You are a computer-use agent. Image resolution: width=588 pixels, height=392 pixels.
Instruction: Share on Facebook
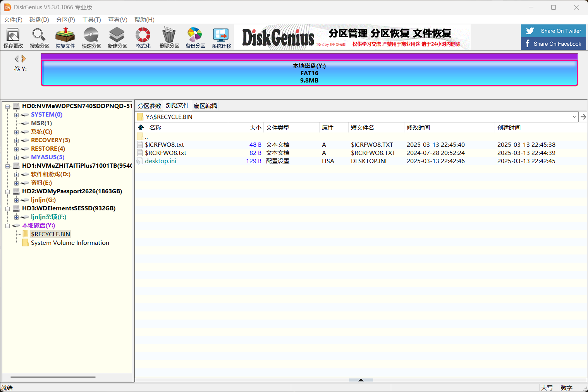pos(553,44)
